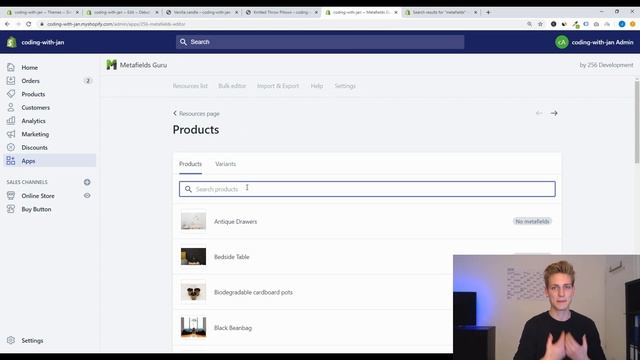Open the Customers person icon

[11, 107]
